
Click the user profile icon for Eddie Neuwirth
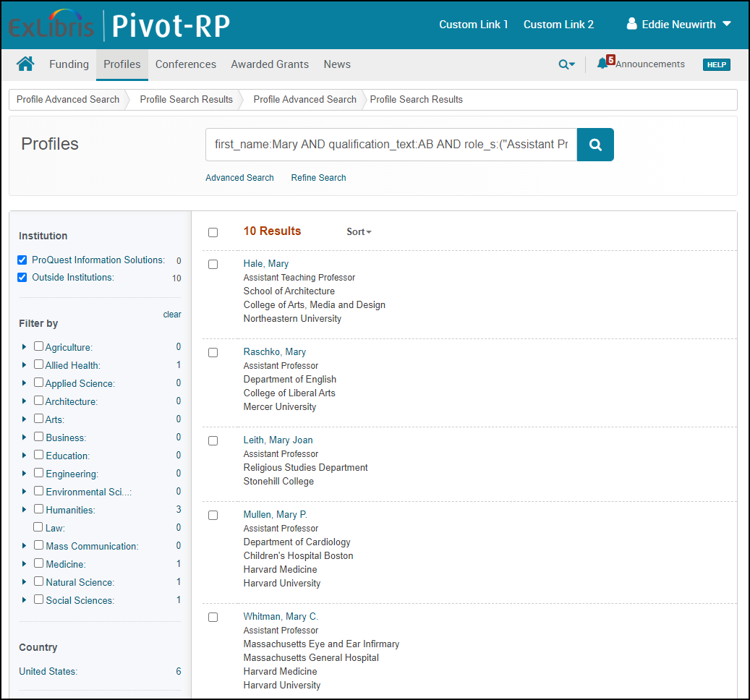(631, 25)
